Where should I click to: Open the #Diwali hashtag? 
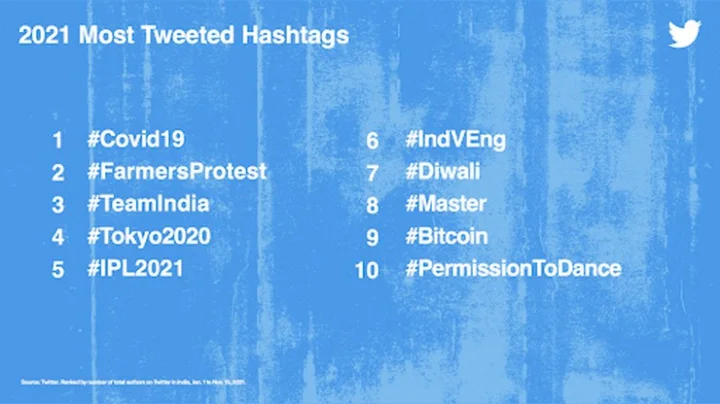click(x=443, y=172)
